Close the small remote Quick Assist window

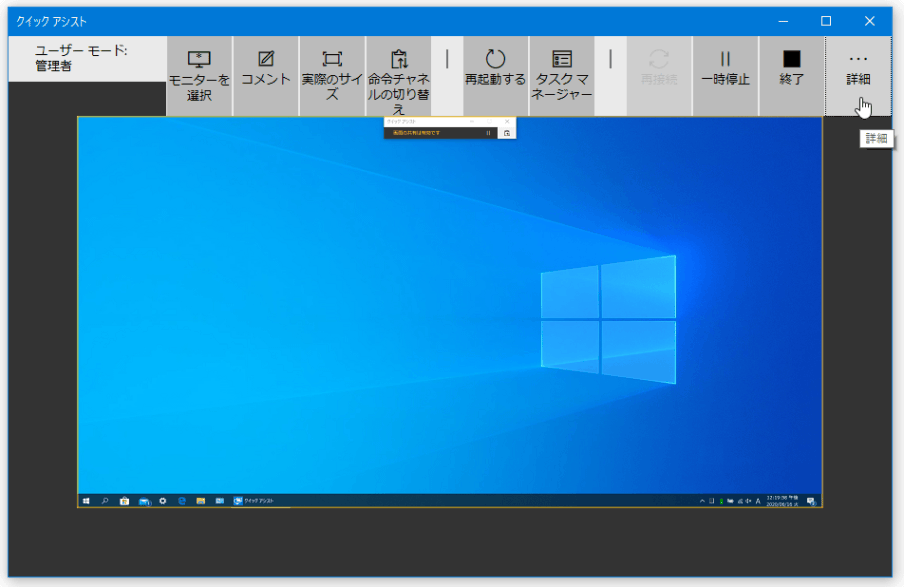507,122
